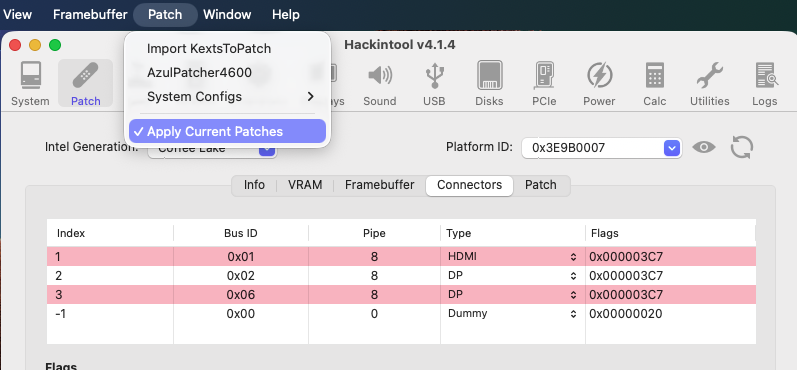
Task: Open the Utilities toolbar section
Action: coord(710,83)
